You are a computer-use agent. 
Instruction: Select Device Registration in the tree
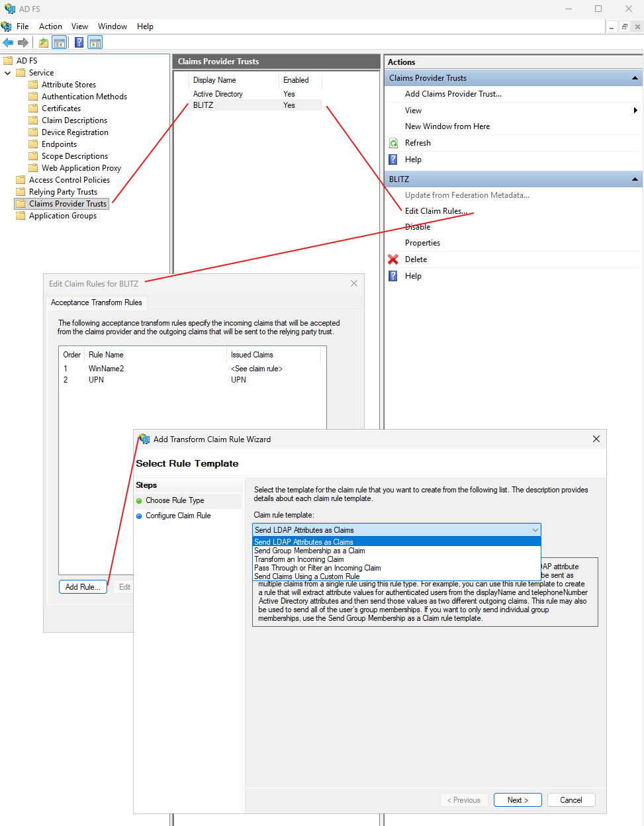coord(75,132)
